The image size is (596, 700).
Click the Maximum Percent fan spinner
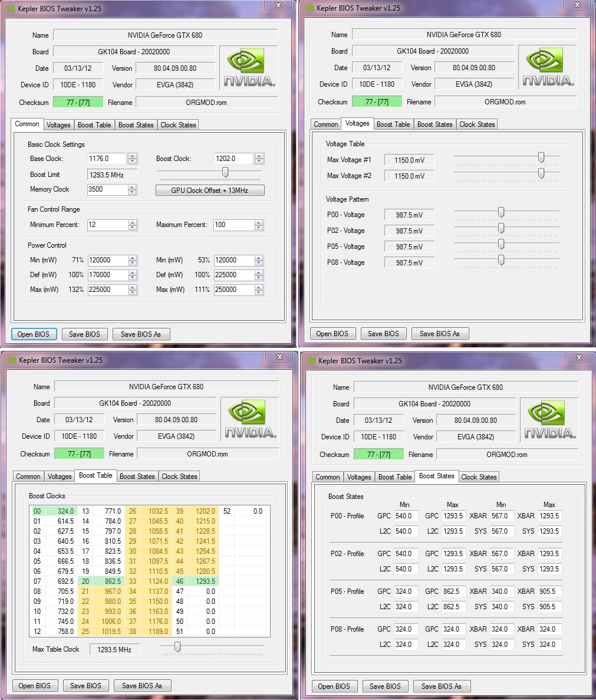point(259,225)
